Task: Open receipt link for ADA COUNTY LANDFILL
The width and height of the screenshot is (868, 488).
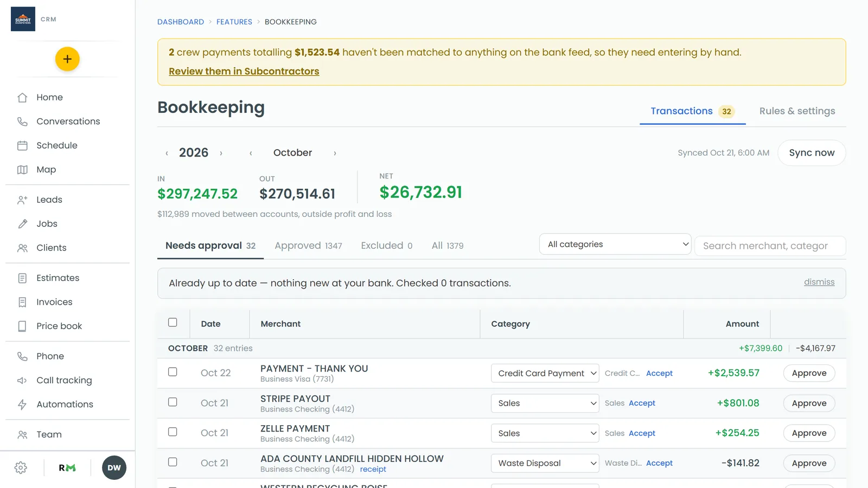Action: click(373, 470)
